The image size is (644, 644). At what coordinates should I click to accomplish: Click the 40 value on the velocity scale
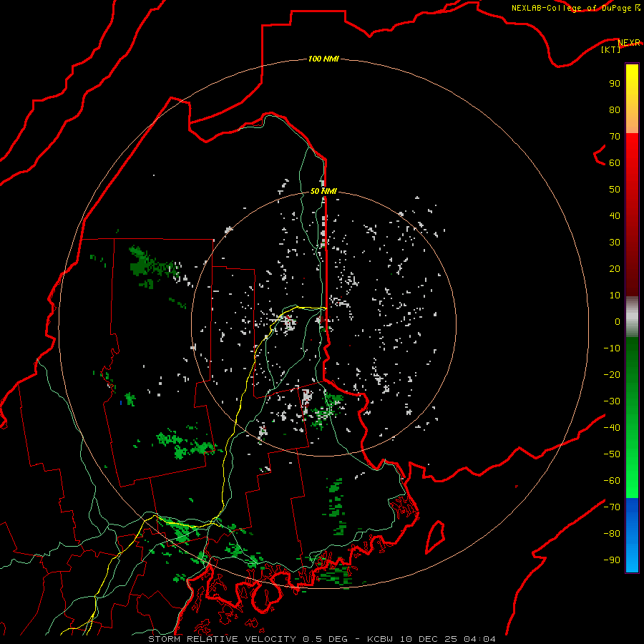(x=615, y=215)
